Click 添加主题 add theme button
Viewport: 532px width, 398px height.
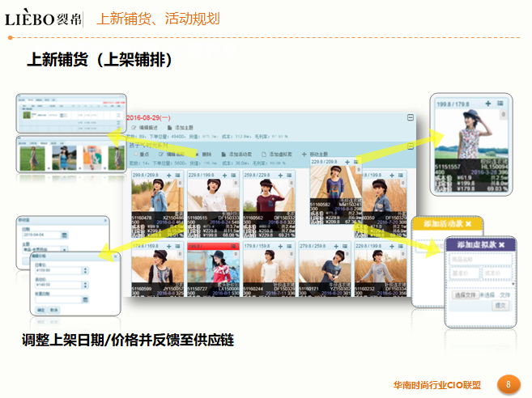tap(180, 128)
